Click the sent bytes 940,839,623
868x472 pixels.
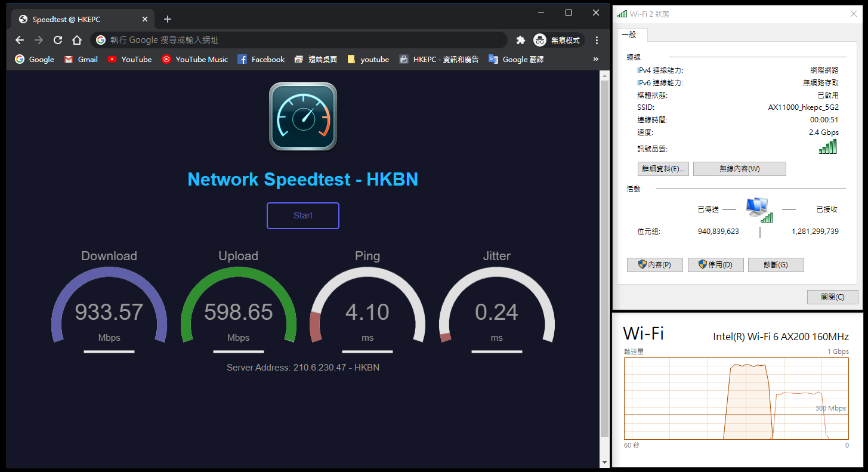pos(718,231)
